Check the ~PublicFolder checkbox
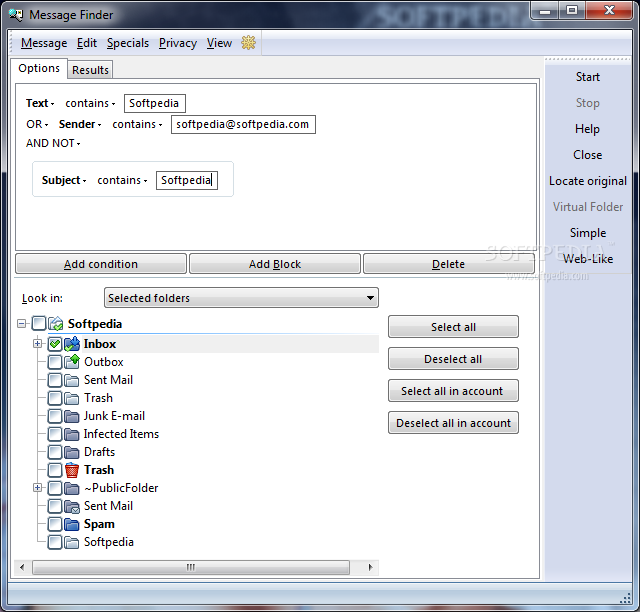 pyautogui.click(x=55, y=488)
